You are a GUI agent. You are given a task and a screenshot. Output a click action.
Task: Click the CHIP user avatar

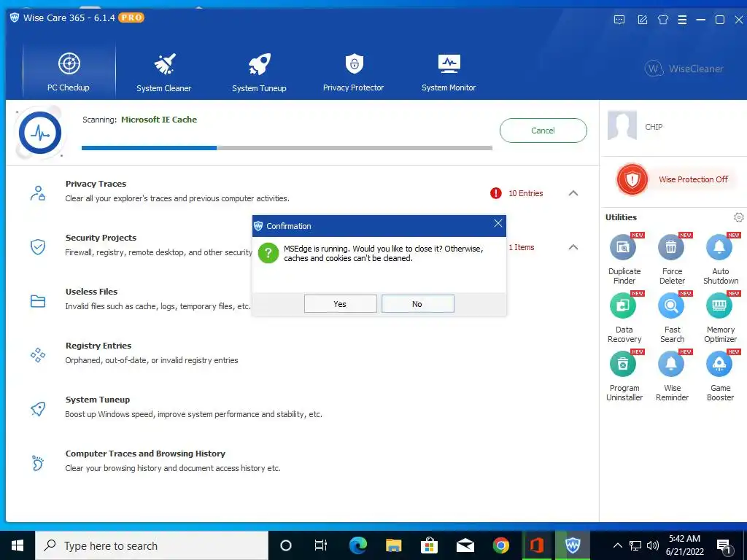(622, 125)
